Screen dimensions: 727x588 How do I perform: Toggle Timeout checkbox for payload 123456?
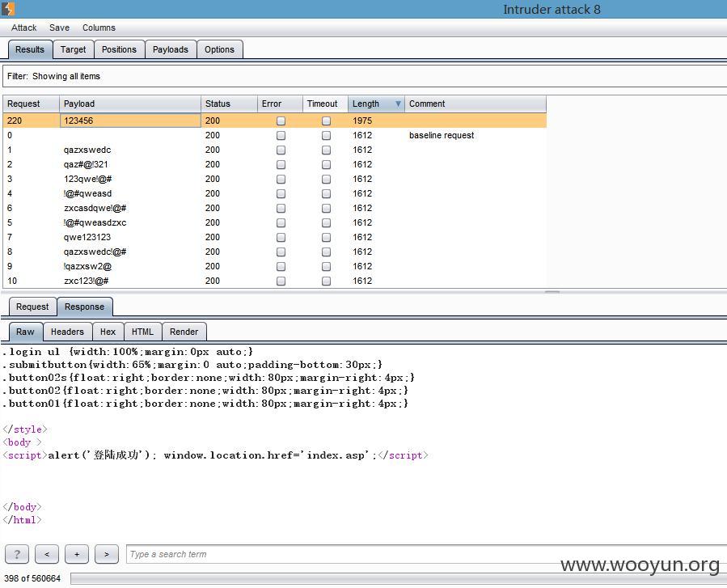[x=327, y=121]
